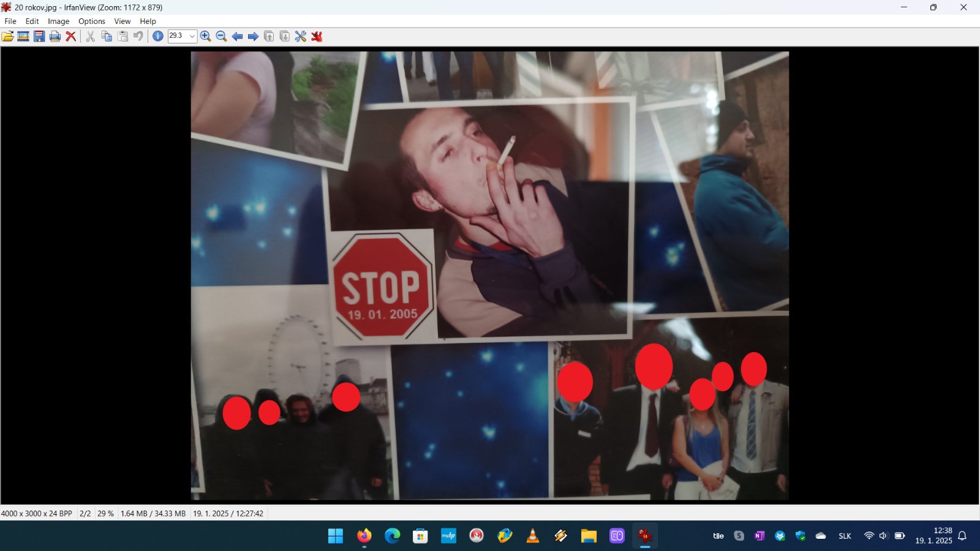Zoom in with the magnifier plus icon
980x551 pixels.
pos(206,36)
